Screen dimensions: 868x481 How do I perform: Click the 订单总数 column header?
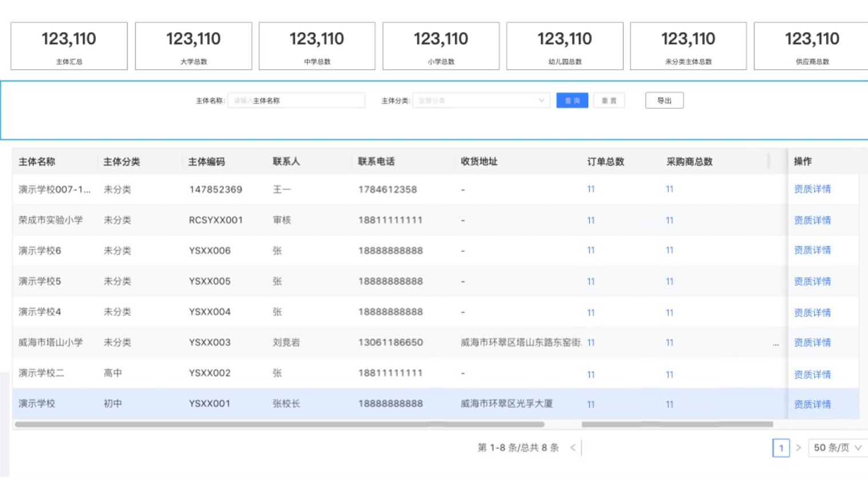pyautogui.click(x=606, y=161)
